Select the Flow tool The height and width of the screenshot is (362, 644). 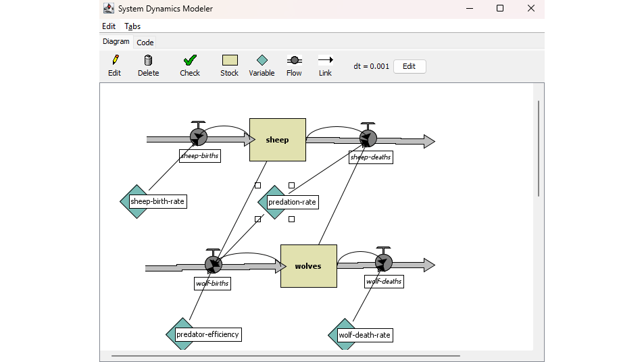(x=294, y=66)
